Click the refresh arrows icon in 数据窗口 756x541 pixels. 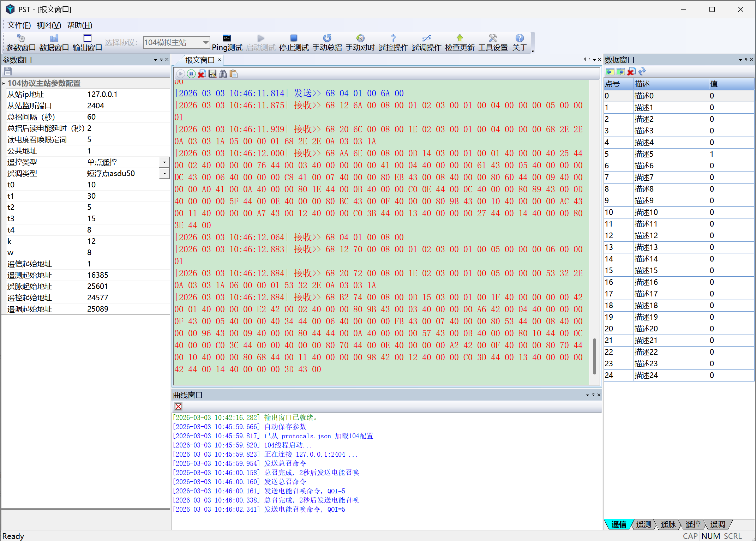coord(642,72)
